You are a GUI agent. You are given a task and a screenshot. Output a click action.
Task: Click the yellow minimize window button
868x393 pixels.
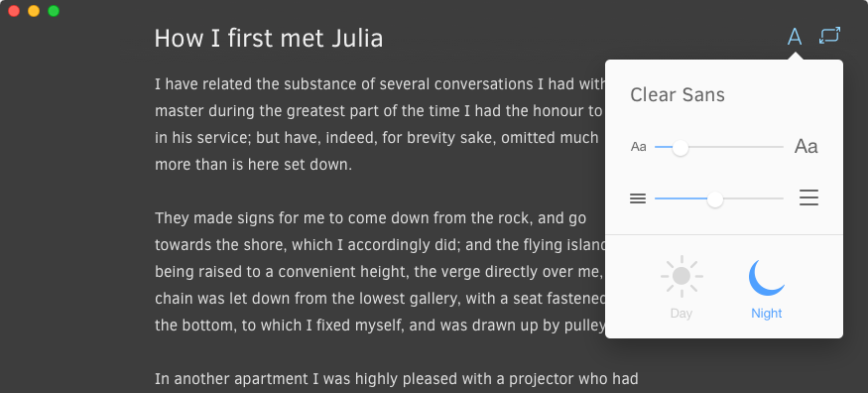click(34, 11)
